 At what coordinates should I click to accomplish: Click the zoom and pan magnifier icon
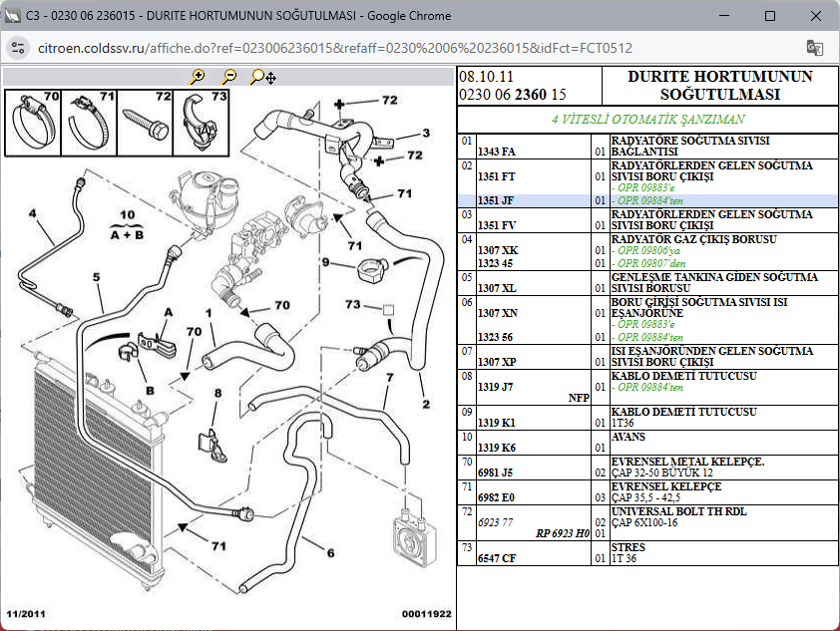262,77
